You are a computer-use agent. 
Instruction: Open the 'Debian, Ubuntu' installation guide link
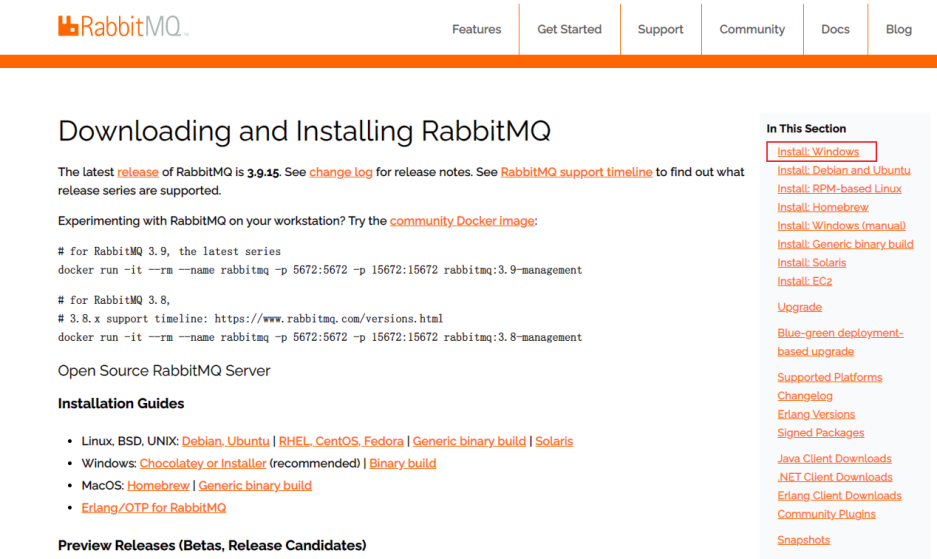[225, 441]
